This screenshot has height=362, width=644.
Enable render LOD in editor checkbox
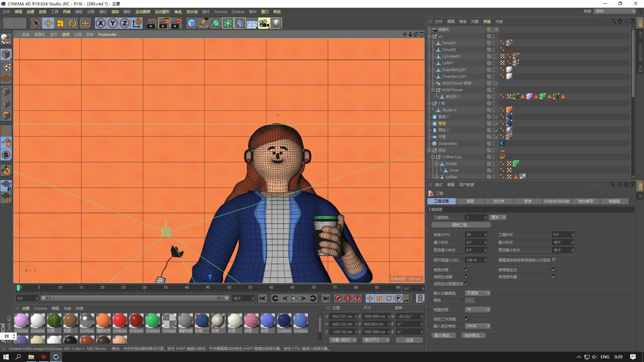tap(554, 259)
